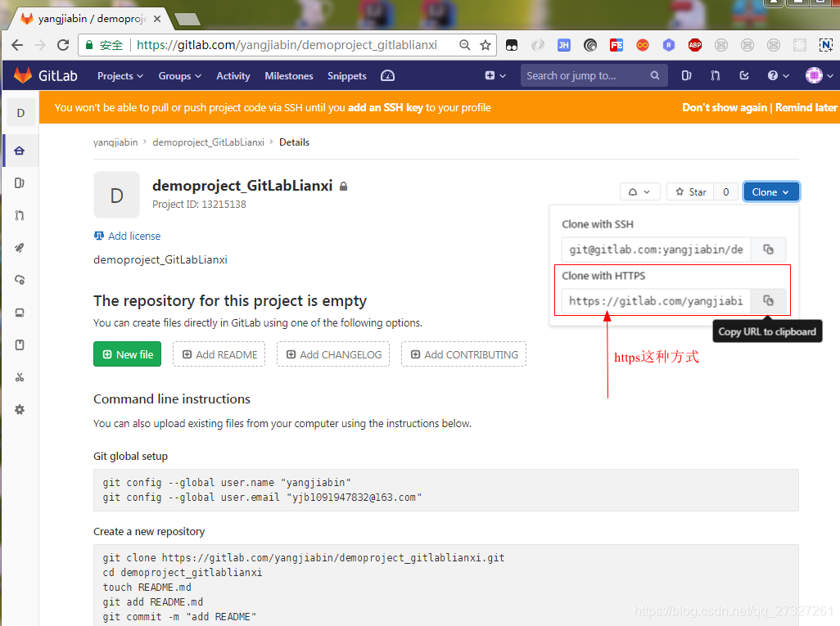Click the star count 0
Image resolution: width=840 pixels, height=626 pixels.
click(x=726, y=191)
